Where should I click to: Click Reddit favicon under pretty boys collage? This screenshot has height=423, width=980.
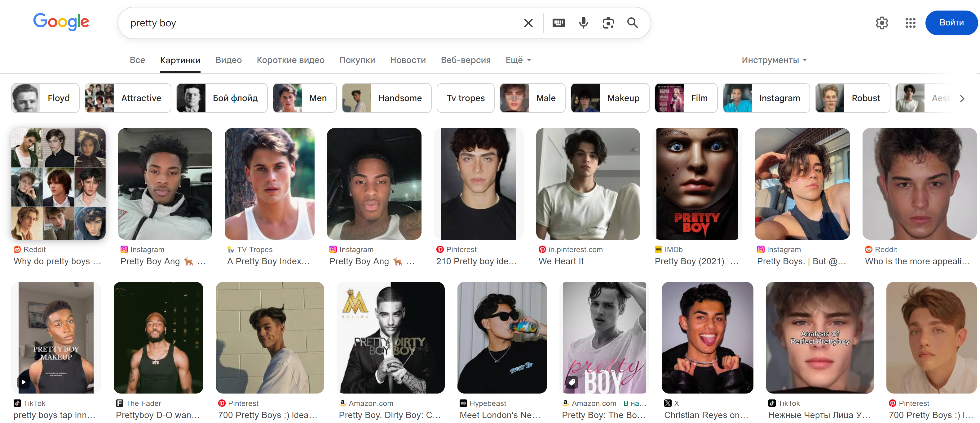pos(17,249)
